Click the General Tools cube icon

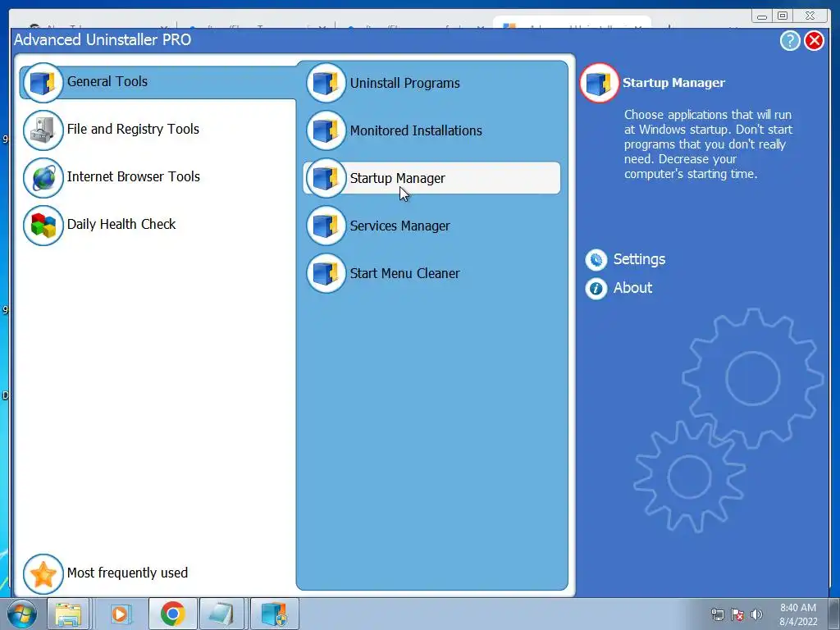43,83
